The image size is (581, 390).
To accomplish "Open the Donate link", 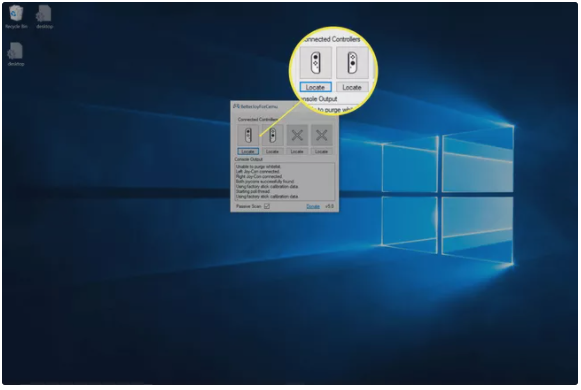I will (313, 206).
